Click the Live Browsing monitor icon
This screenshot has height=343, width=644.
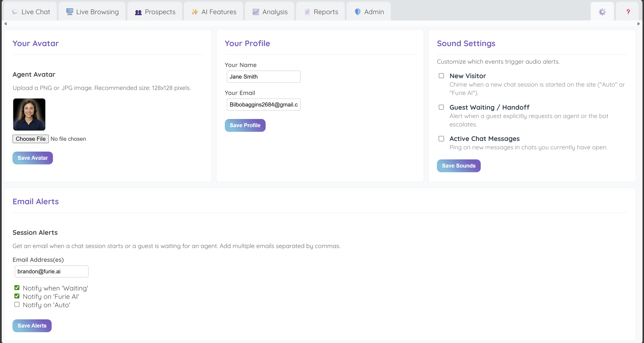click(x=70, y=12)
